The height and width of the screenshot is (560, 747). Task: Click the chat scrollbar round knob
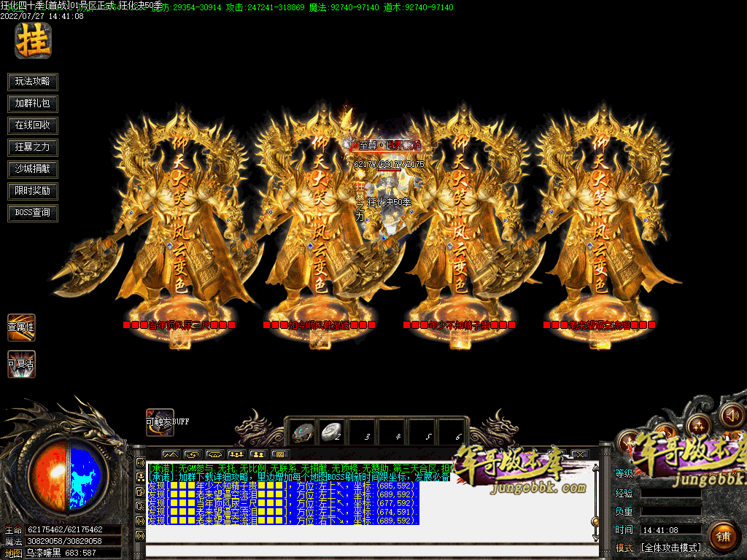click(x=595, y=522)
